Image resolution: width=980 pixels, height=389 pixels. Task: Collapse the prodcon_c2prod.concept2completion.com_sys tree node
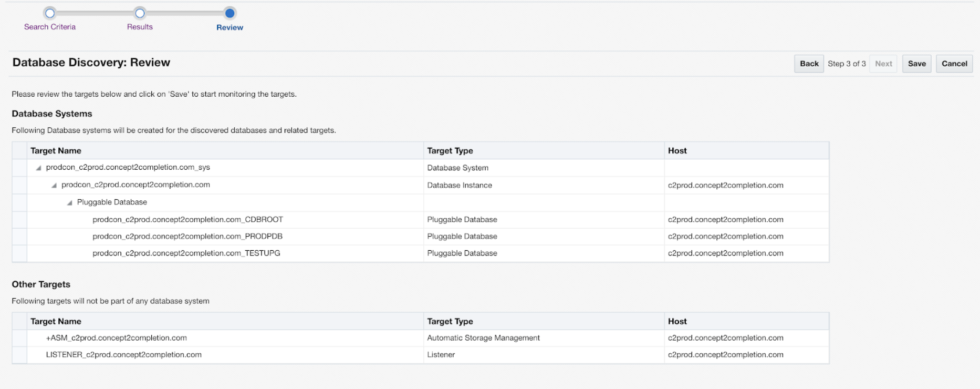(38, 168)
